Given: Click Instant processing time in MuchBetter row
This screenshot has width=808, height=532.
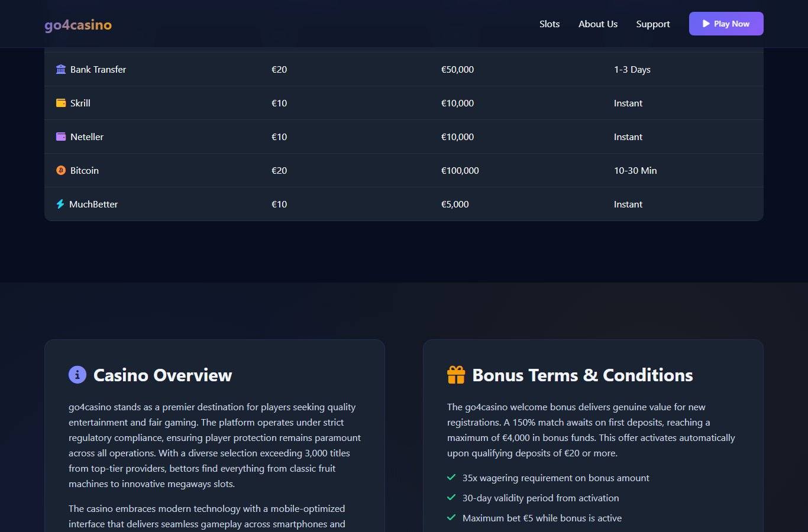Looking at the screenshot, I should (x=628, y=204).
